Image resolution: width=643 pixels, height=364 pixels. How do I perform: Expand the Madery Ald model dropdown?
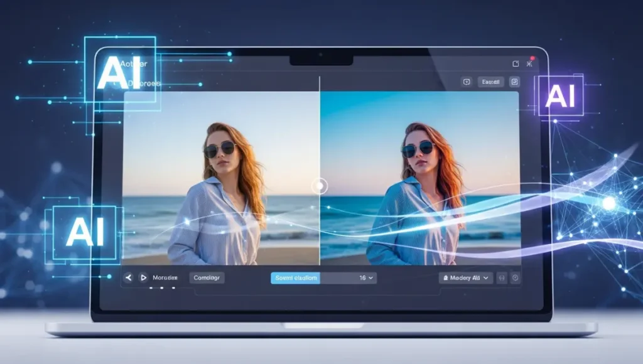465,278
